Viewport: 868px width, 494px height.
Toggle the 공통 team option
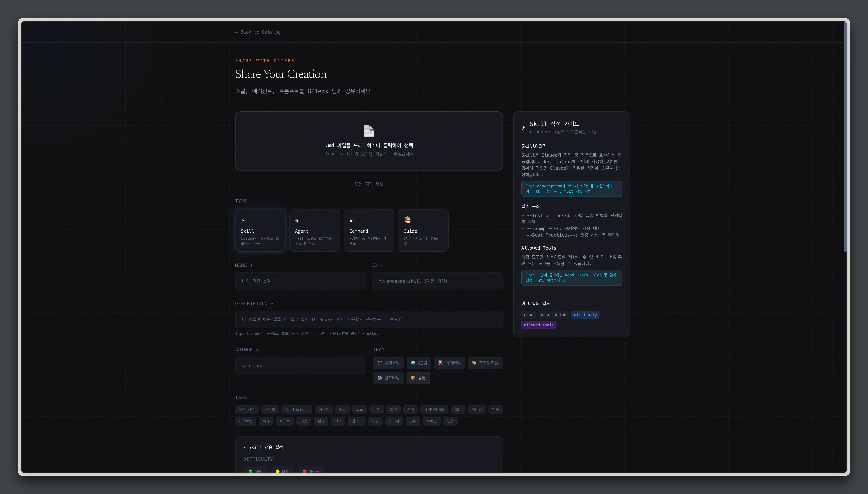(x=418, y=378)
